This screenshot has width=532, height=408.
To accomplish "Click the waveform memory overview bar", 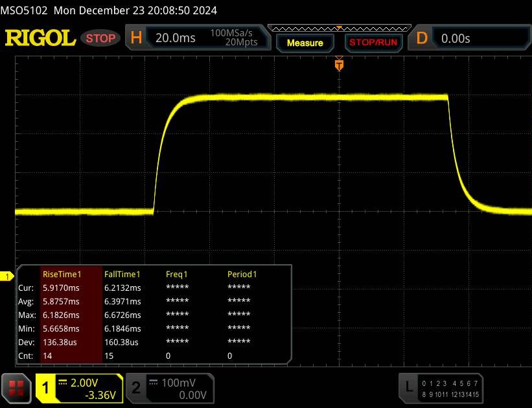I will (x=340, y=28).
